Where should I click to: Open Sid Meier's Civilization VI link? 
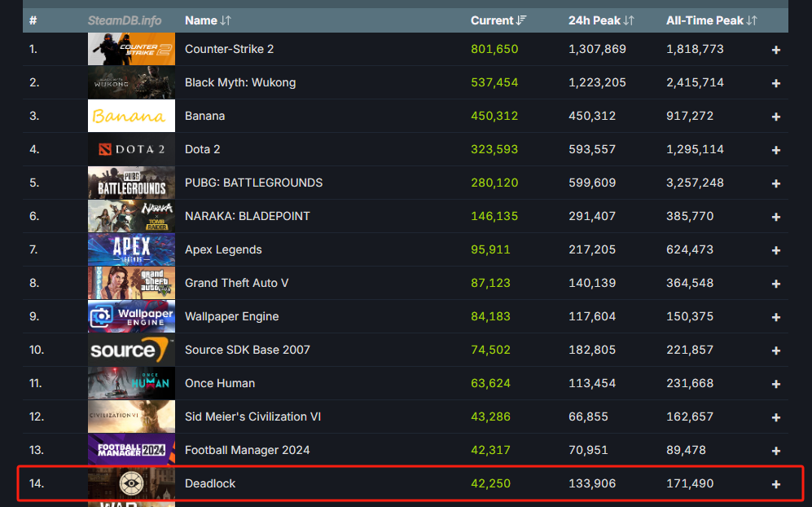coord(252,417)
